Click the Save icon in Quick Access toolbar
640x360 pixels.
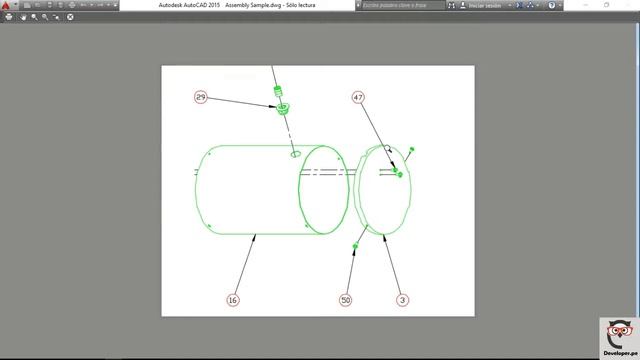pos(50,5)
